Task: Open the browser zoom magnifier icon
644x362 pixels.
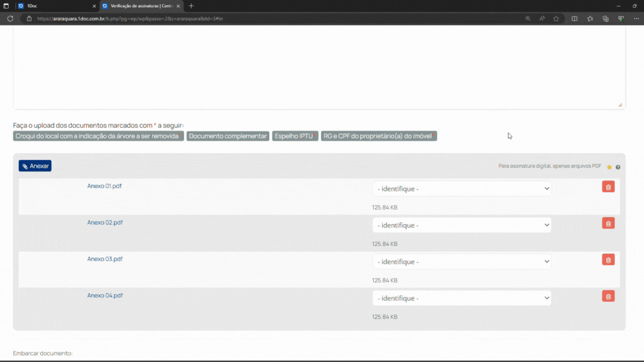Action: 528,18
